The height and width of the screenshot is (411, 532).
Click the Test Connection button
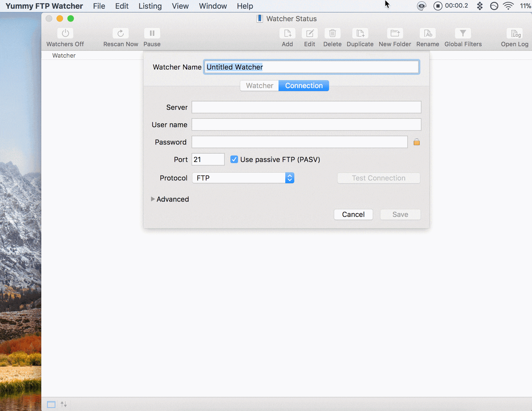click(x=379, y=178)
